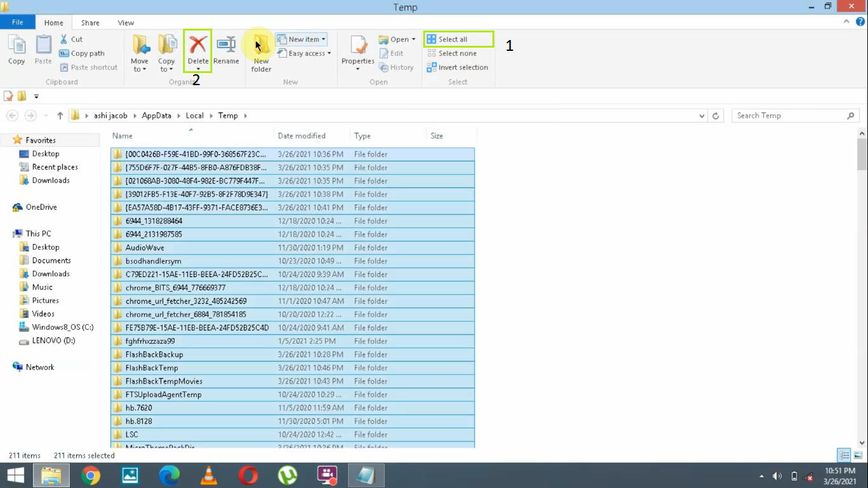Open Google Chrome from the taskbar

click(x=90, y=475)
